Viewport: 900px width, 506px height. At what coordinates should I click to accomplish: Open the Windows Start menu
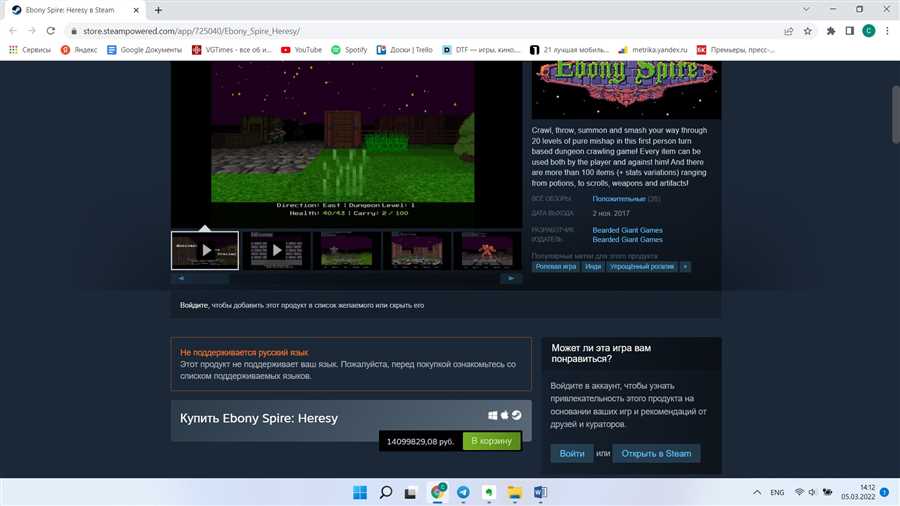coord(360,492)
